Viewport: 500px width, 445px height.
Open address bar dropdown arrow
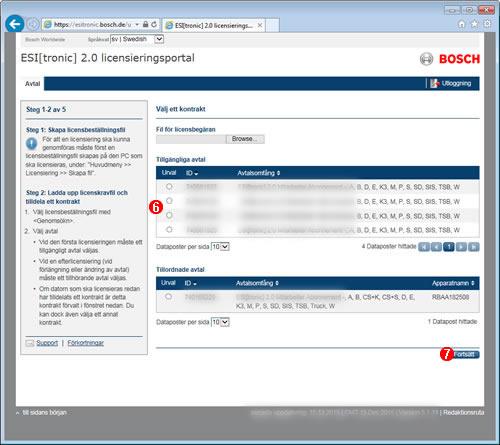[x=137, y=25]
